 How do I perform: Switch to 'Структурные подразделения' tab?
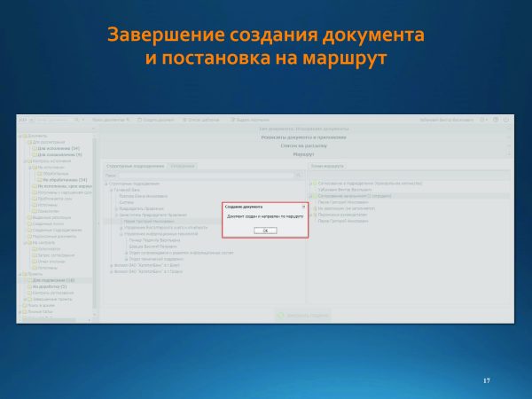(136, 166)
